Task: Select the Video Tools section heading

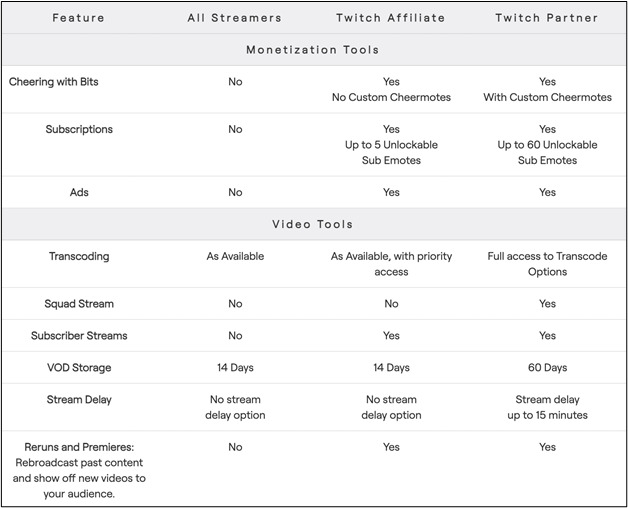Action: (313, 224)
